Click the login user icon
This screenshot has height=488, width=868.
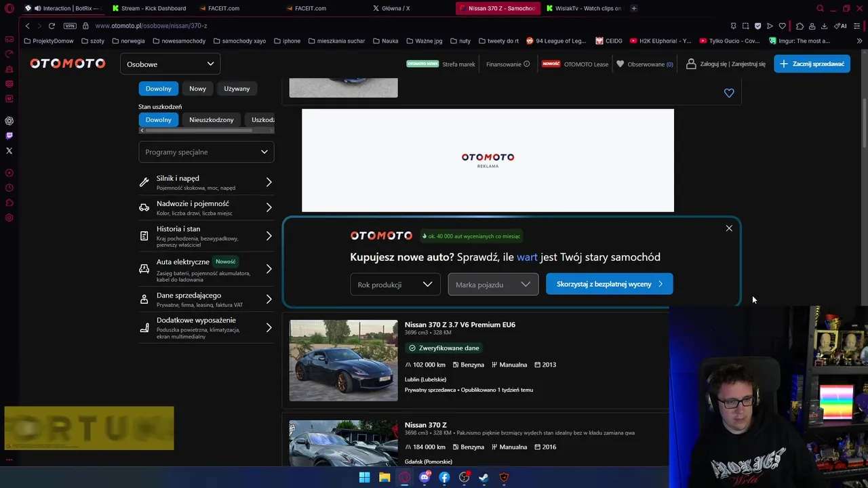tap(691, 64)
